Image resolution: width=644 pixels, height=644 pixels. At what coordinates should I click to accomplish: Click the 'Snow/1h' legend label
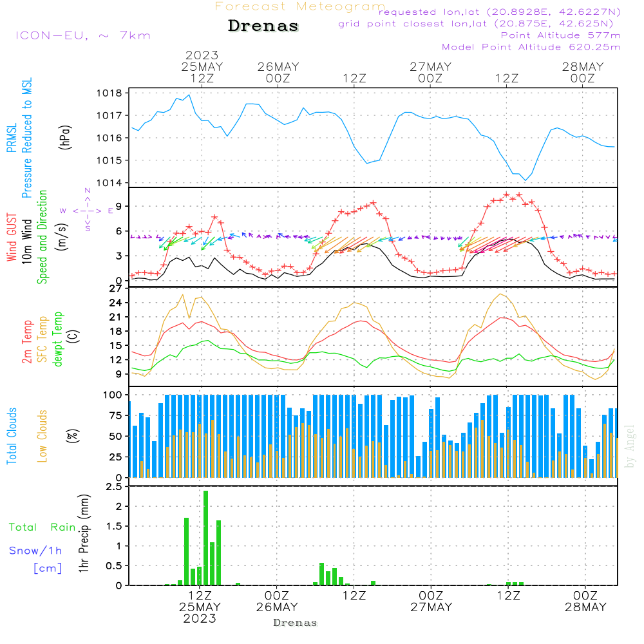(x=35, y=551)
